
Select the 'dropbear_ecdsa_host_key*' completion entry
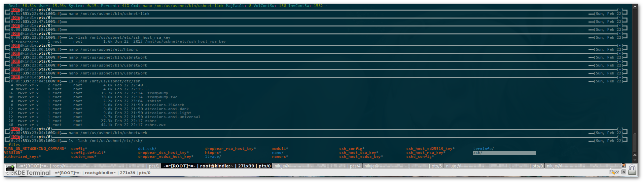point(166,157)
